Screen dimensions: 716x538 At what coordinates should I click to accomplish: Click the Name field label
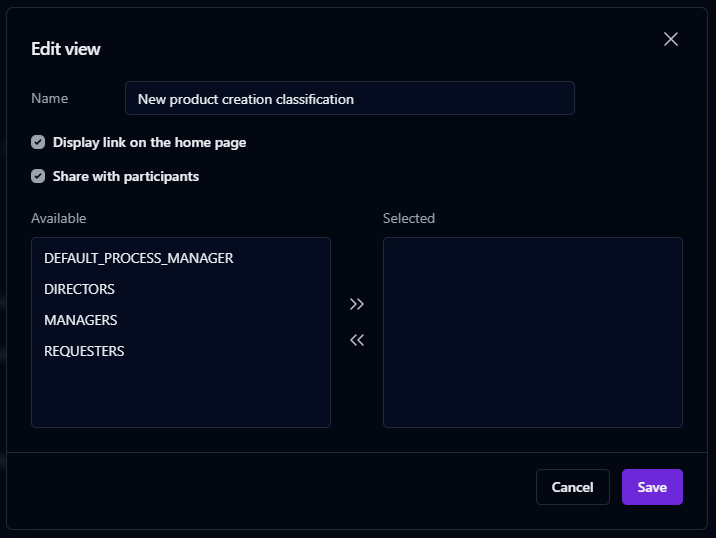tap(49, 98)
